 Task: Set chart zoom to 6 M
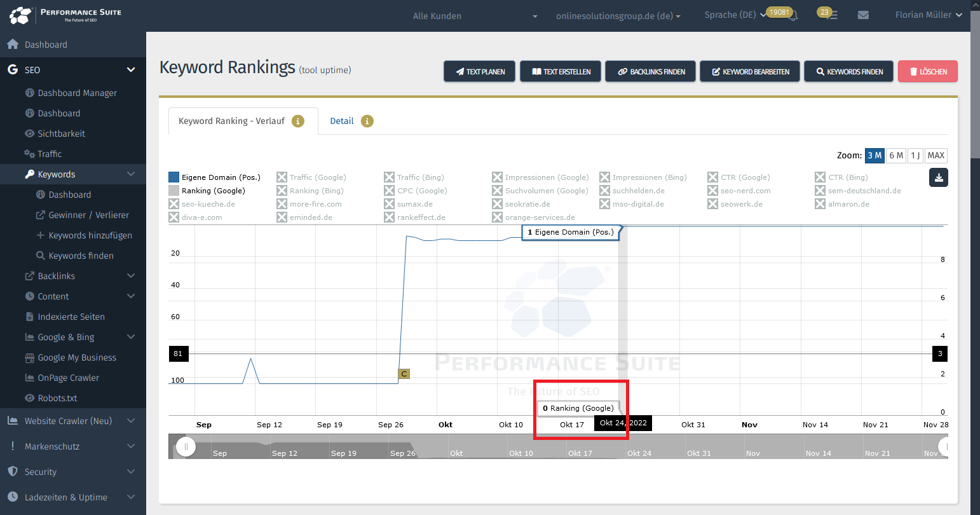click(x=895, y=155)
